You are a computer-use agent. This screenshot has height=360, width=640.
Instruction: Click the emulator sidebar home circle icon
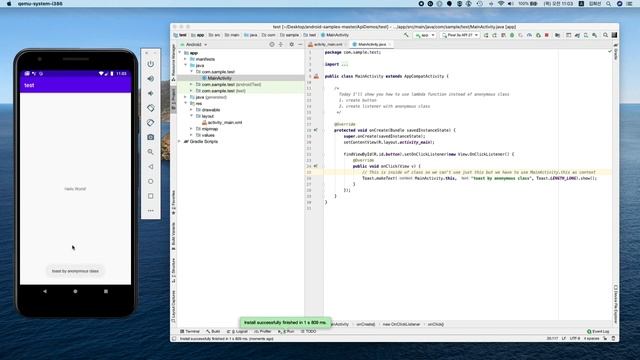click(x=151, y=181)
